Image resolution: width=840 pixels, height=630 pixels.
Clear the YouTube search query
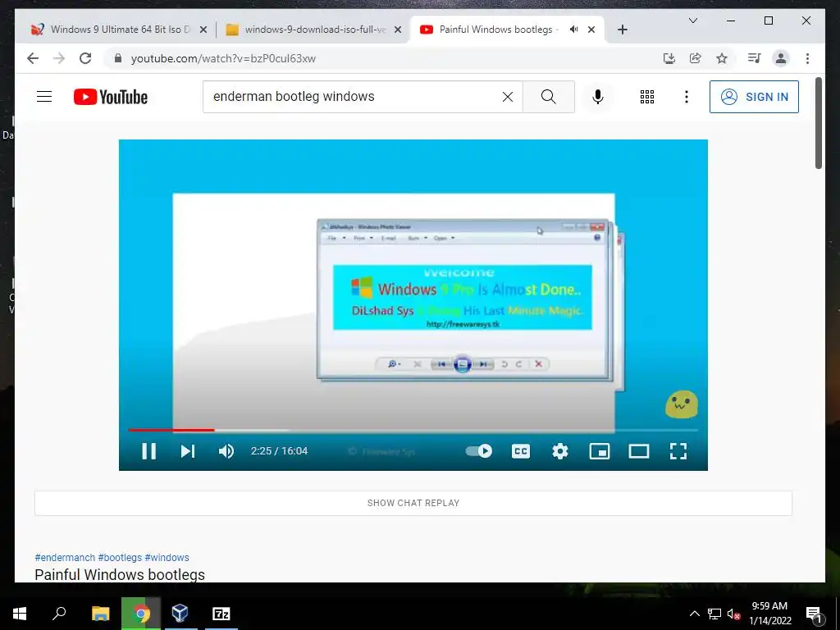[507, 97]
